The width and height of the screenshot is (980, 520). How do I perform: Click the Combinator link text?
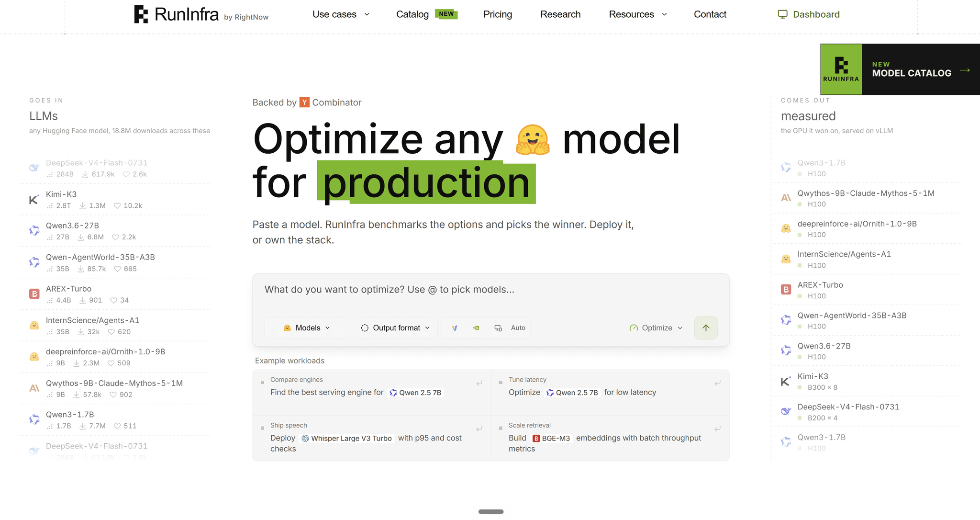coord(337,102)
